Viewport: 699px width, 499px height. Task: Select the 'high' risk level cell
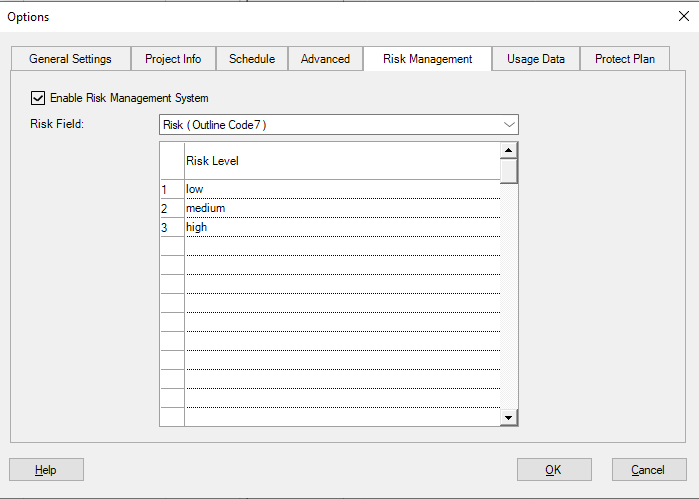click(341, 227)
